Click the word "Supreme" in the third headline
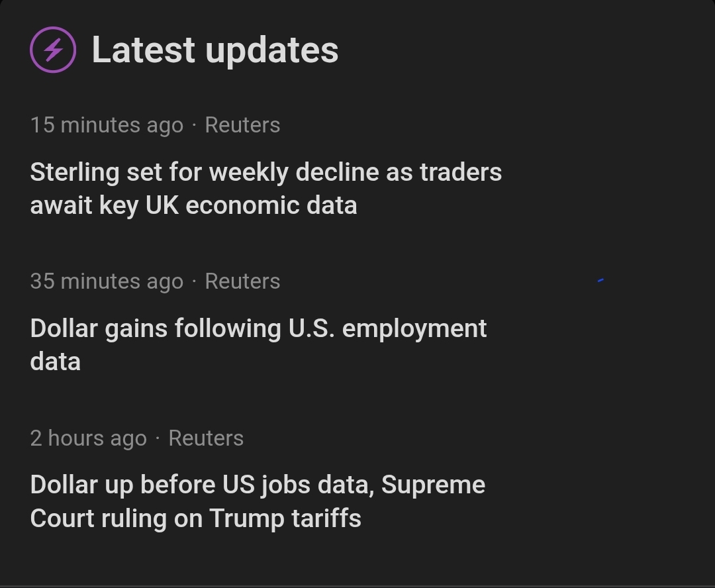715x588 pixels. click(433, 485)
